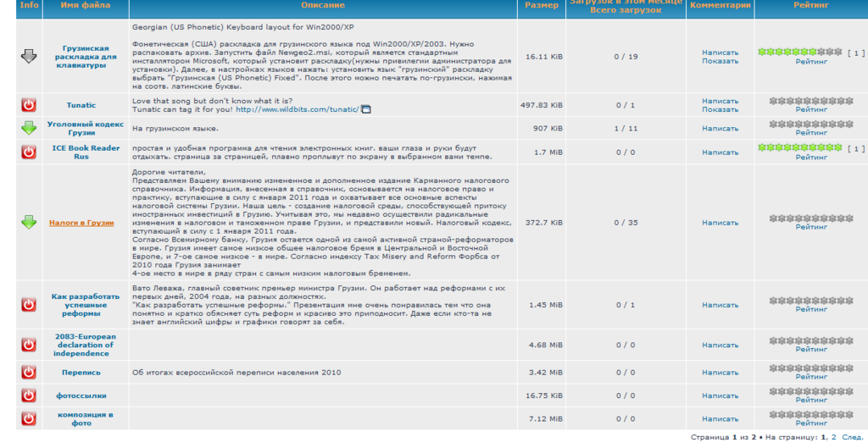The width and height of the screenshot is (868, 448).
Task: Click Написать for ICE Book Reader
Action: (x=720, y=152)
